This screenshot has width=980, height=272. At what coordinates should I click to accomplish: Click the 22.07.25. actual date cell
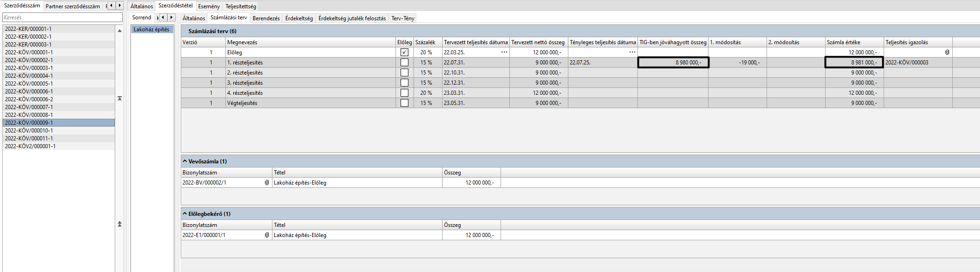tap(602, 63)
